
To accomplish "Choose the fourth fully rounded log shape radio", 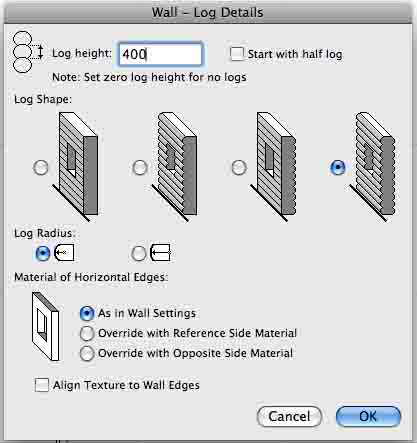I will 337,167.
